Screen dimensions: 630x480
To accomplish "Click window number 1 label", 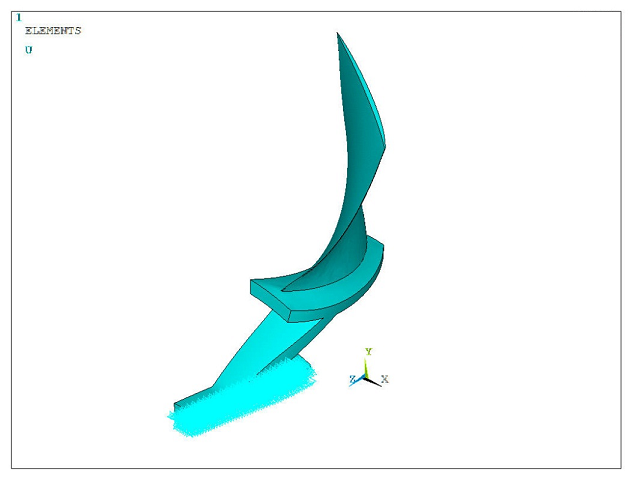I will [18, 17].
